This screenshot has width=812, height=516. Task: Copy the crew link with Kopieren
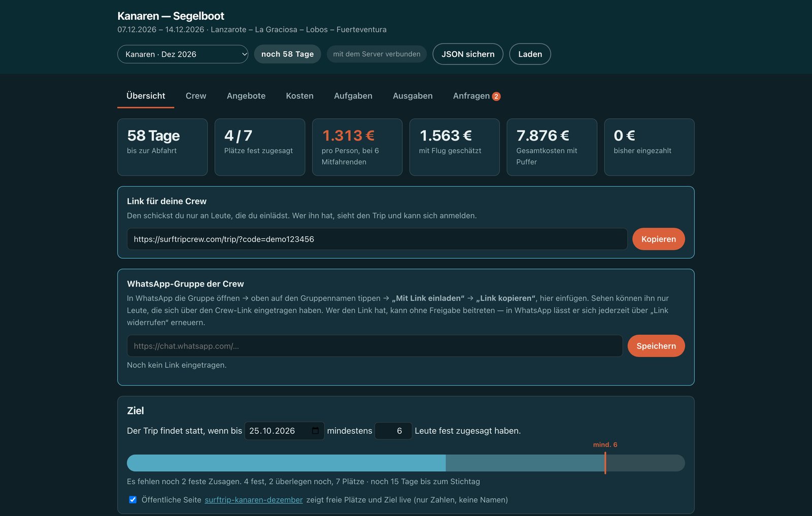(x=658, y=239)
